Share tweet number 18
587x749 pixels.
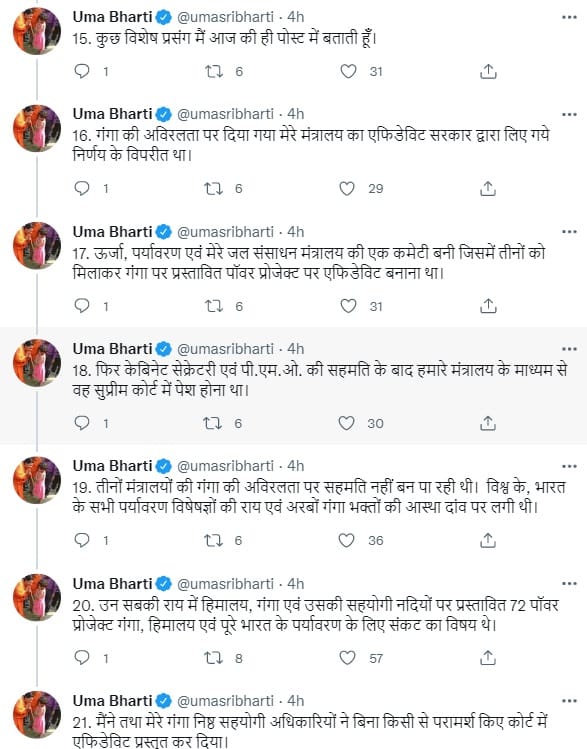[x=488, y=423]
